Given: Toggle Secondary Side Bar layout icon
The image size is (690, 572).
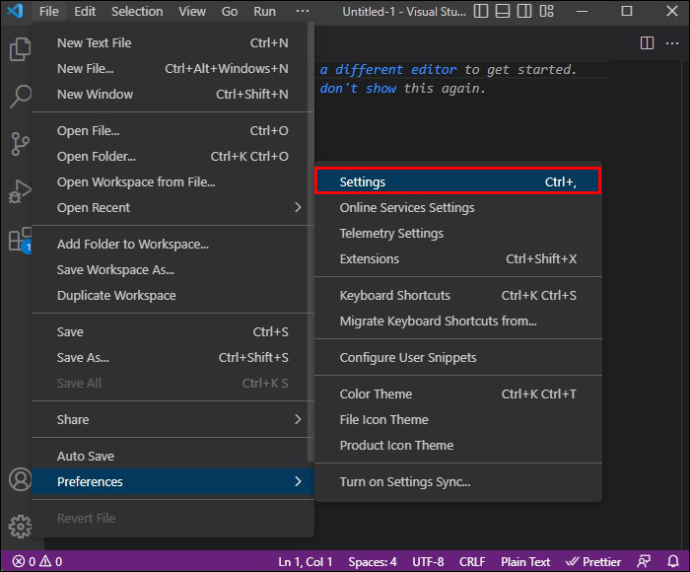Looking at the screenshot, I should coord(524,11).
